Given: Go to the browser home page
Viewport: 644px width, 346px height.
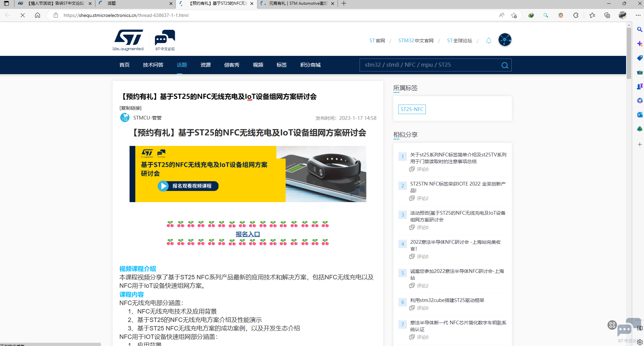Looking at the screenshot, I should [38, 15].
